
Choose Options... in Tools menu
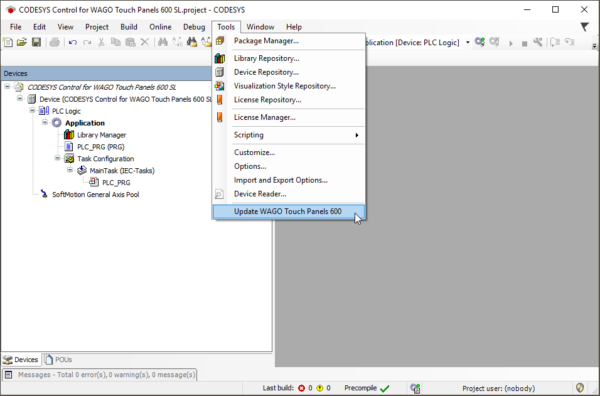click(289, 166)
